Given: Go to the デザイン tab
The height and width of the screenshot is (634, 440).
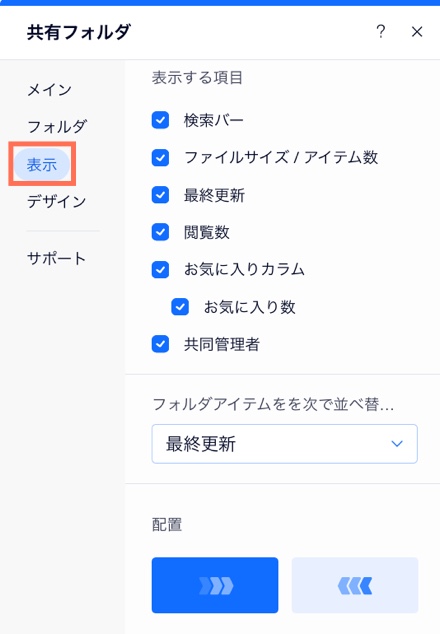Looking at the screenshot, I should point(57,201).
